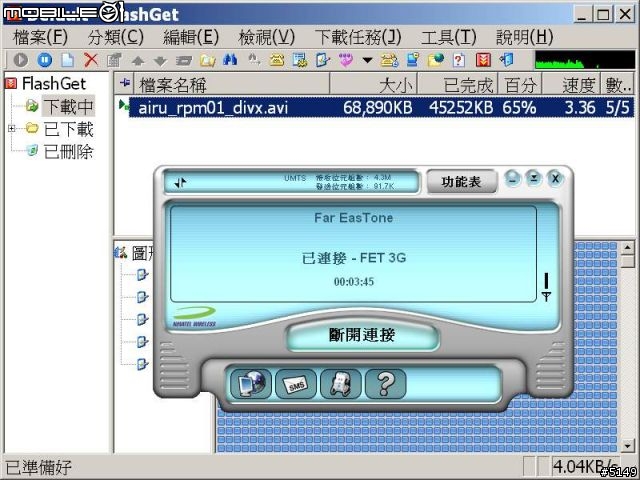The height and width of the screenshot is (480, 640).
Task: Open the 工具(T) menu
Action: [449, 37]
